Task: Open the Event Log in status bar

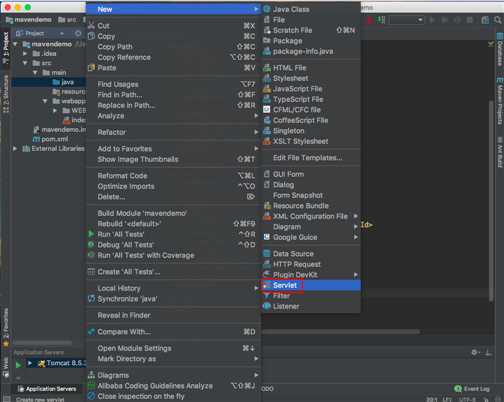Action: coord(472,389)
